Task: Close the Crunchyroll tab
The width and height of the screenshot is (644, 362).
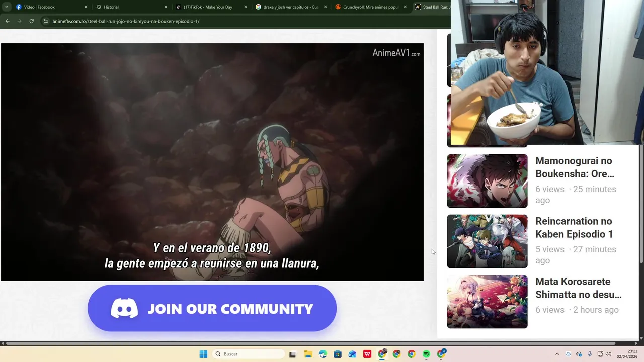Action: [x=405, y=7]
